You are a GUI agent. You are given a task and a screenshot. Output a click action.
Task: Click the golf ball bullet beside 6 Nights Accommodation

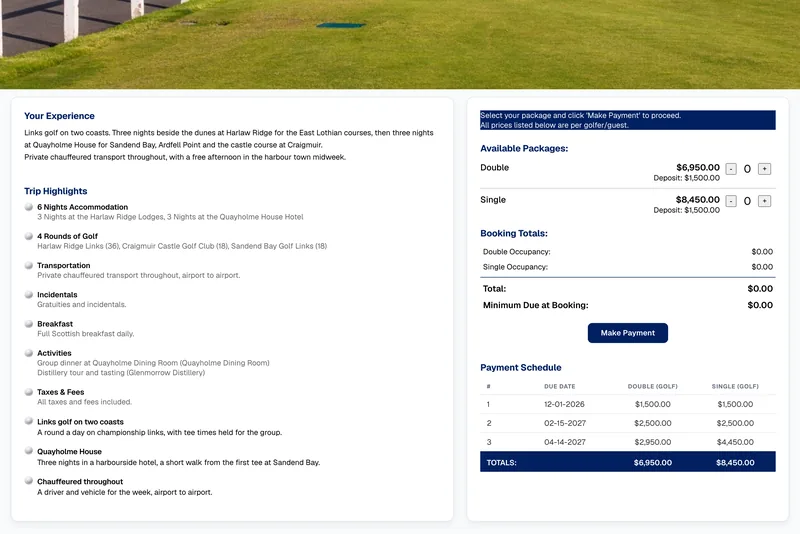[29, 207]
